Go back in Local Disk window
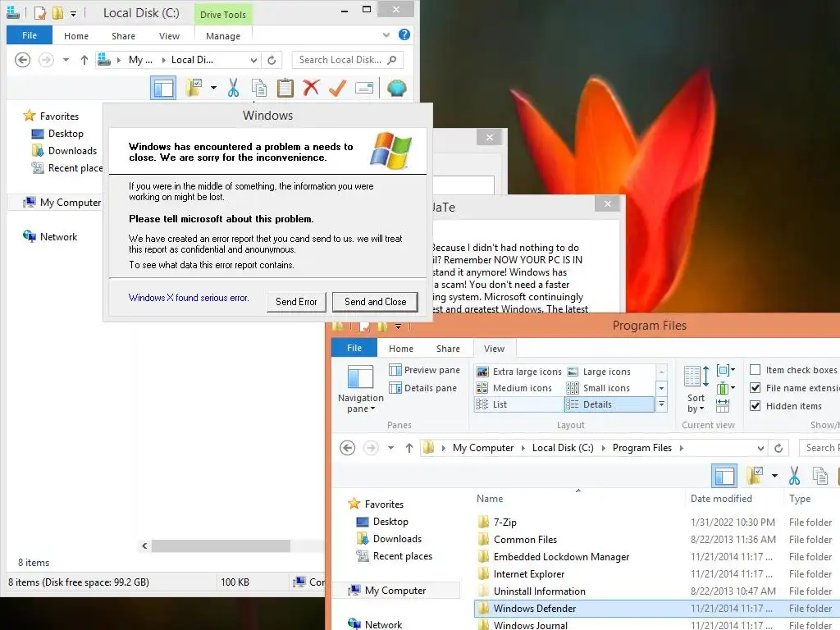Viewport: 840px width, 630px height. coord(22,59)
